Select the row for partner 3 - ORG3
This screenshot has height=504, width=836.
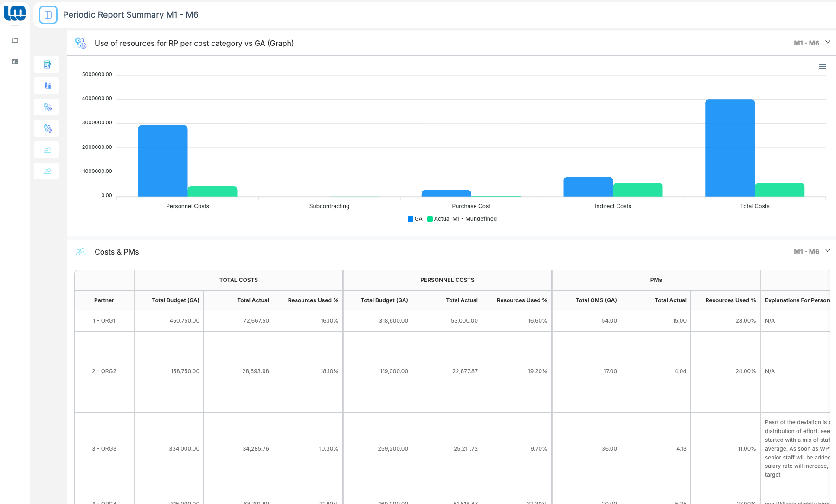coord(104,448)
